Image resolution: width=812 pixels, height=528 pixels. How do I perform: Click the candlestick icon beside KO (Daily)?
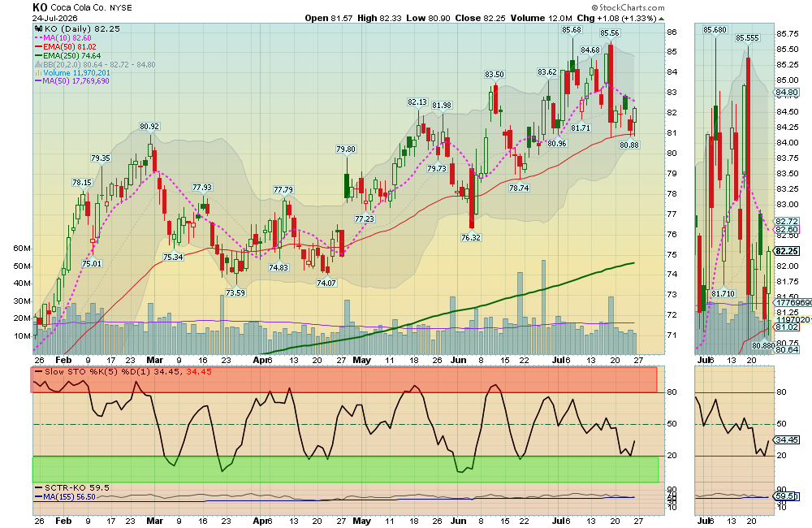[x=38, y=29]
